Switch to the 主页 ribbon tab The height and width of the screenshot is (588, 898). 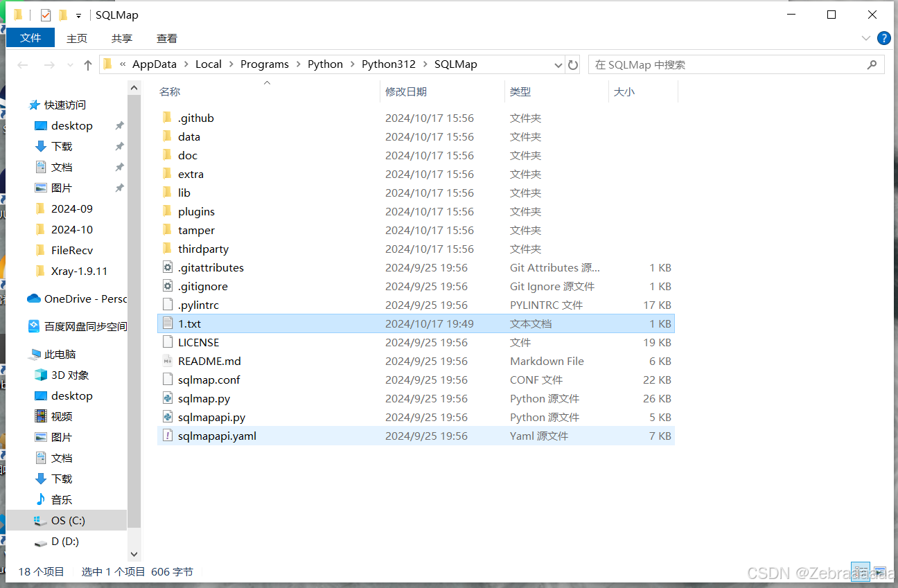77,38
